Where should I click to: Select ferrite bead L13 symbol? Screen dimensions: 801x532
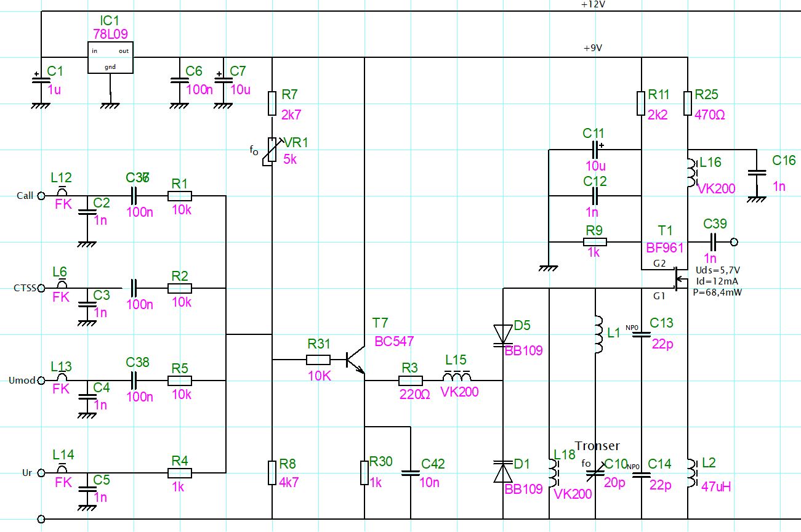point(62,377)
